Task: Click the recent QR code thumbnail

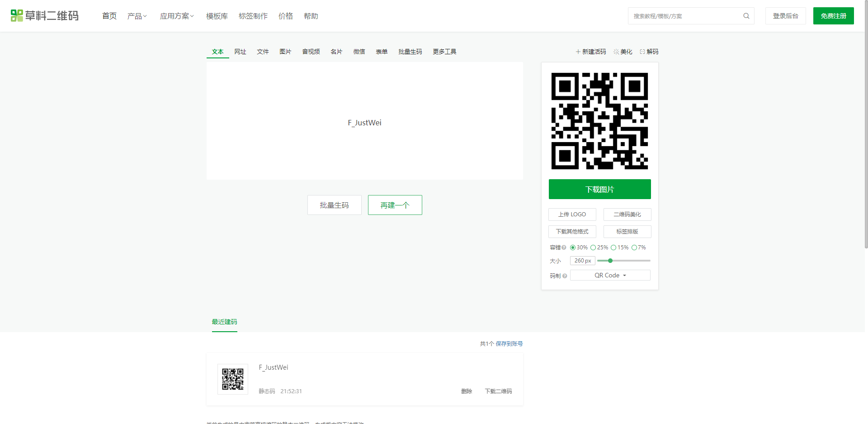Action: pos(233,379)
